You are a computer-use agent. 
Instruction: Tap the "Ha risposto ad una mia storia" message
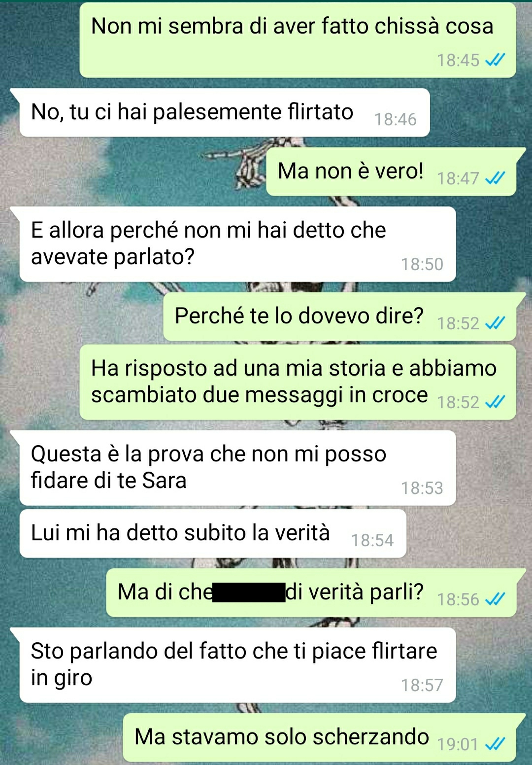(x=298, y=382)
